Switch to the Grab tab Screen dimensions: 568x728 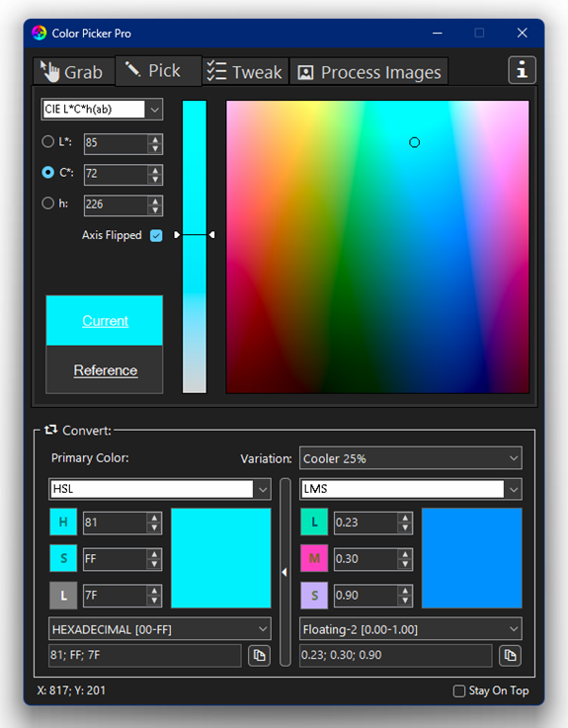click(x=74, y=71)
